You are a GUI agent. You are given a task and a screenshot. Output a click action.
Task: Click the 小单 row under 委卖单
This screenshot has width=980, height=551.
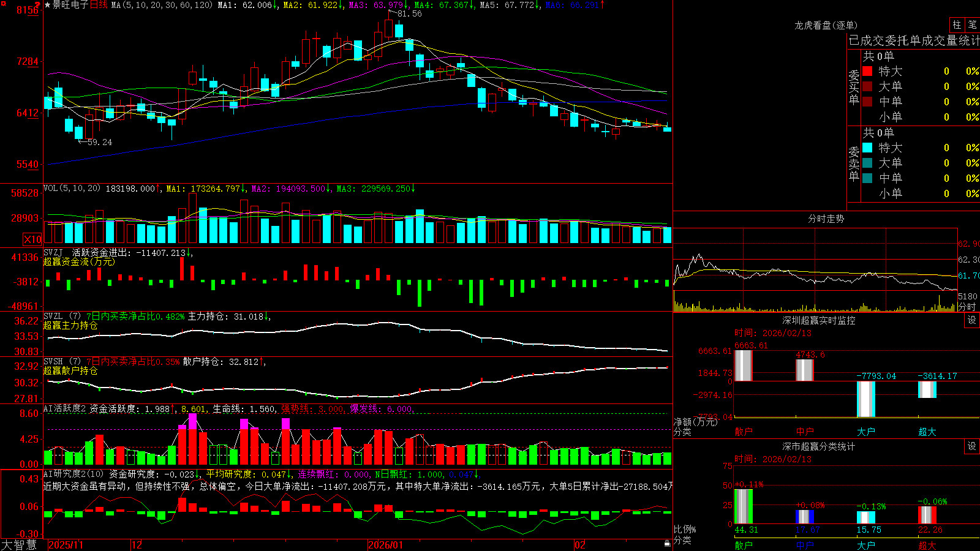point(921,193)
